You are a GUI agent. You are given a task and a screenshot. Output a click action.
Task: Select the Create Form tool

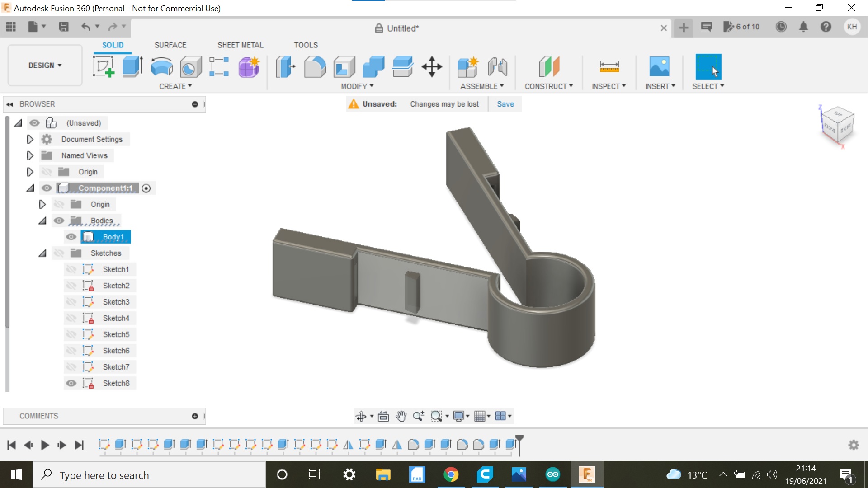click(x=249, y=66)
